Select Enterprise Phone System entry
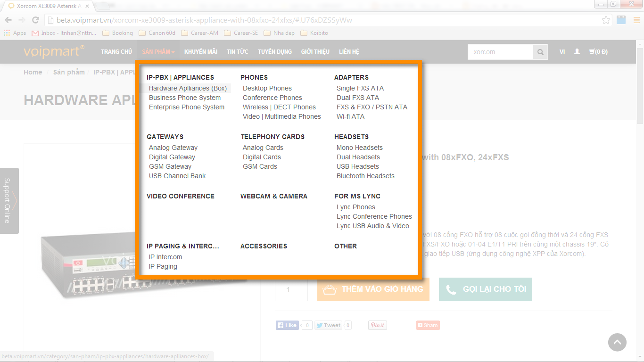Viewport: 644px width, 362px height. pyautogui.click(x=187, y=107)
